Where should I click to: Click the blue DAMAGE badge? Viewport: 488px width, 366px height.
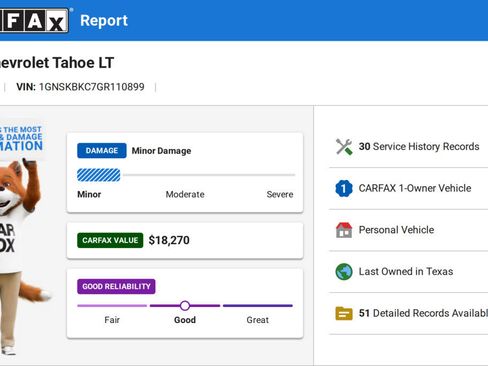tap(102, 151)
